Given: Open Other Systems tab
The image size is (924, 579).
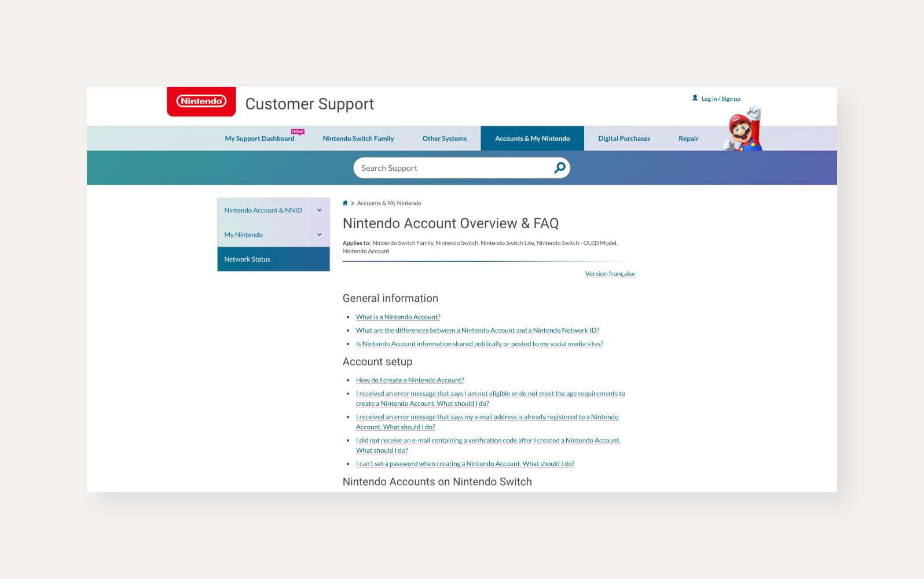Looking at the screenshot, I should 444,138.
